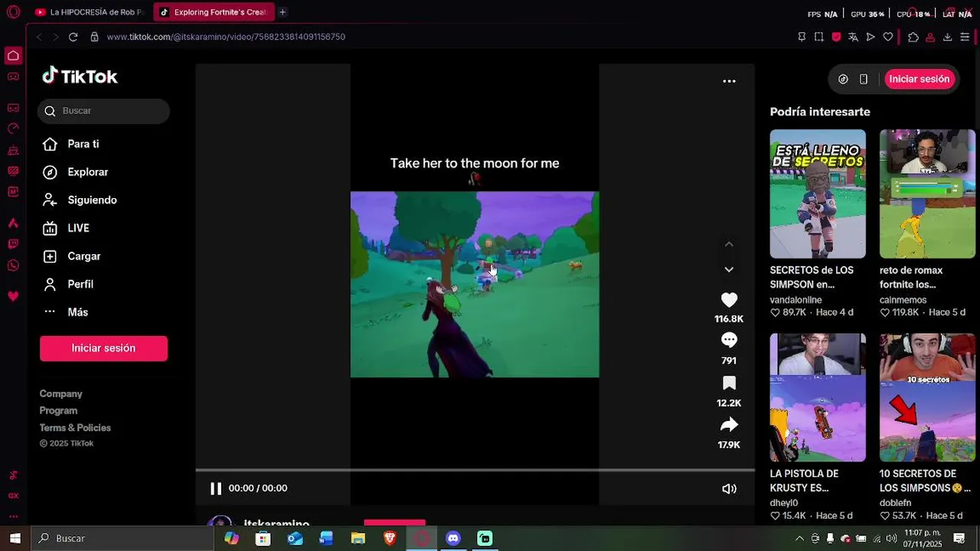This screenshot has width=980, height=551.
Task: Open LA PISTOLA DE KRUSTY video thumbnail
Action: [x=818, y=397]
